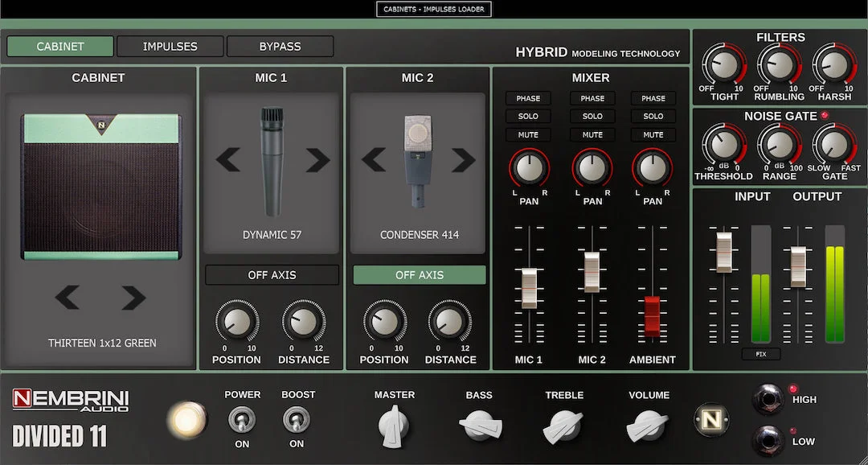Click the MIC 2 DISTANCE knob
Viewport: 868px width, 465px height.
click(450, 322)
